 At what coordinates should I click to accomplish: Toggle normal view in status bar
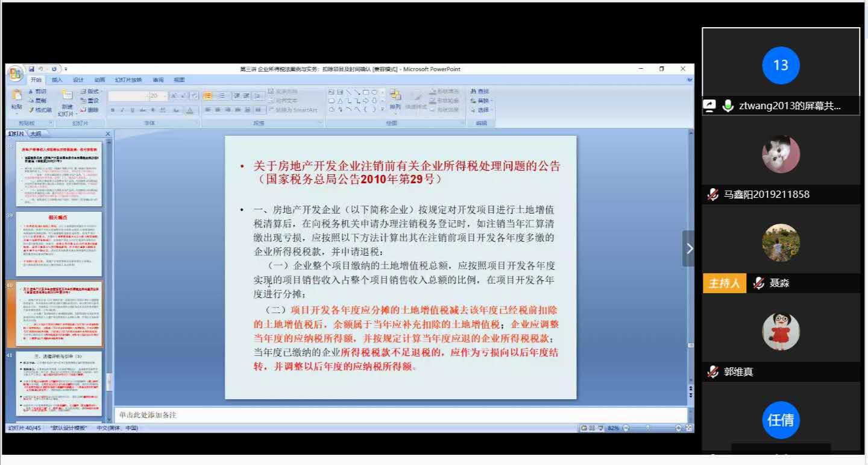point(583,428)
